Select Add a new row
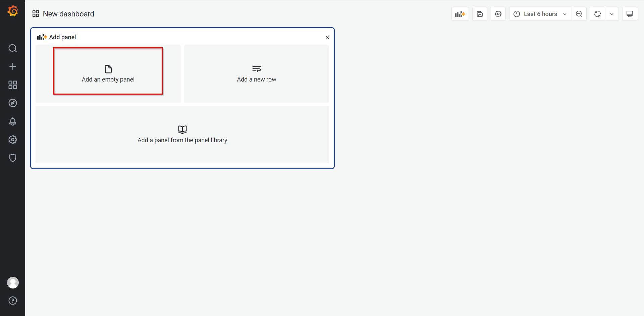Screen dimensions: 644x316 tap(257, 74)
